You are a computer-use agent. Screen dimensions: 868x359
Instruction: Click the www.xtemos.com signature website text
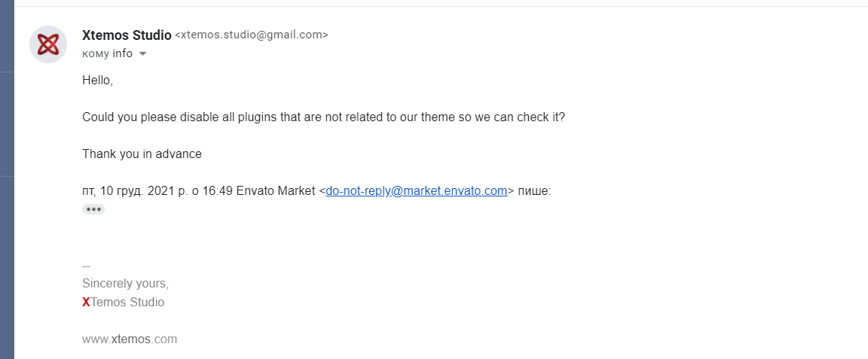click(x=130, y=339)
